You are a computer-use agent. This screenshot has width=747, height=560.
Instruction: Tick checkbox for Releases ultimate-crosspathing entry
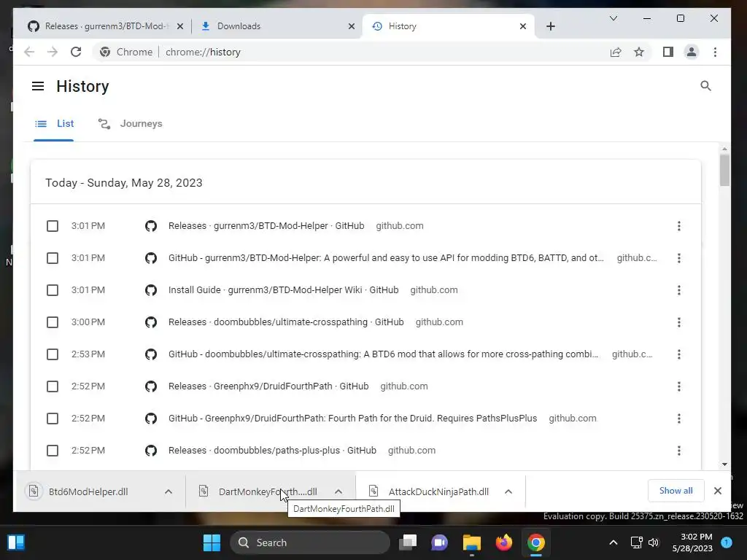(x=53, y=322)
